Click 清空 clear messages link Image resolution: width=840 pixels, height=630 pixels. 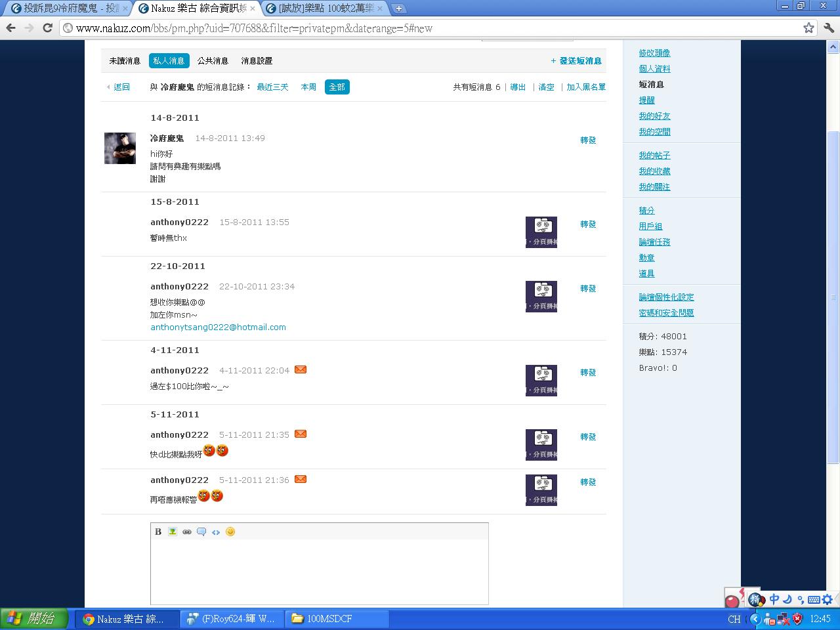[x=546, y=87]
